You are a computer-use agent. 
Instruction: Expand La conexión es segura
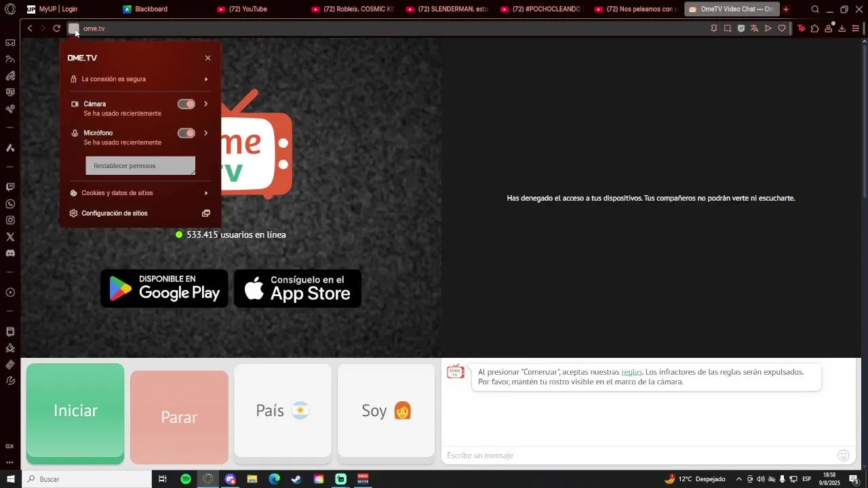coord(140,79)
